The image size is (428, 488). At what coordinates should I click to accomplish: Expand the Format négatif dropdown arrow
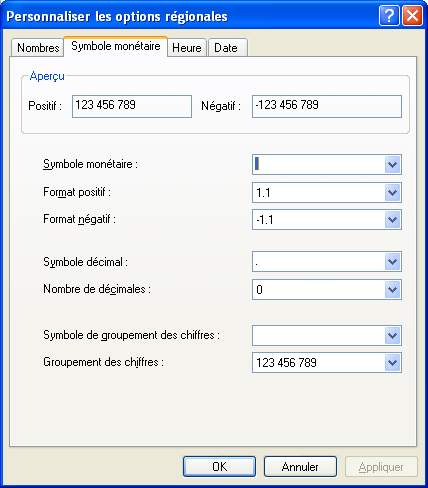tap(392, 220)
